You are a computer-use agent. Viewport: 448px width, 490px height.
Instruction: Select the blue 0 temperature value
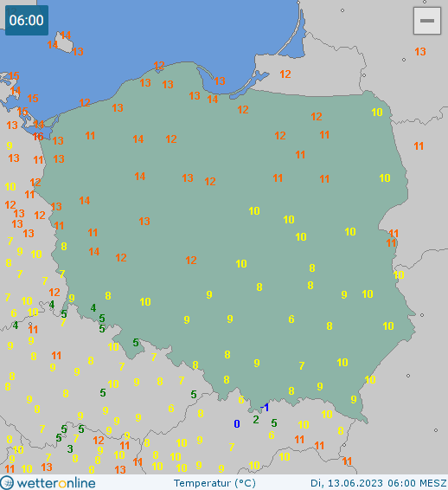click(237, 424)
